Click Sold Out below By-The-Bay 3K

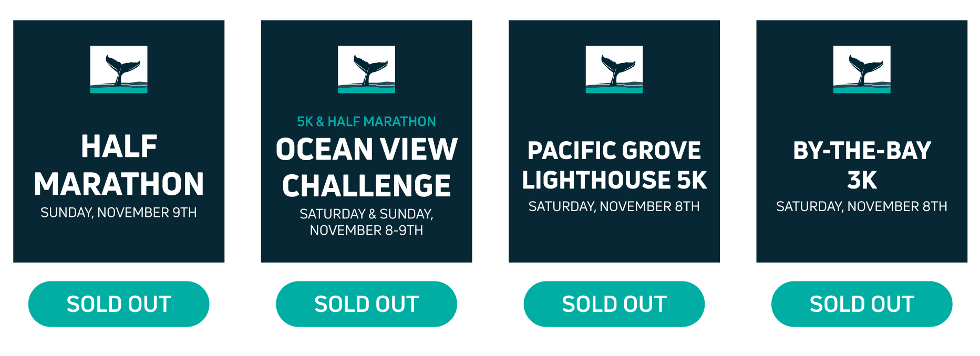[862, 304]
